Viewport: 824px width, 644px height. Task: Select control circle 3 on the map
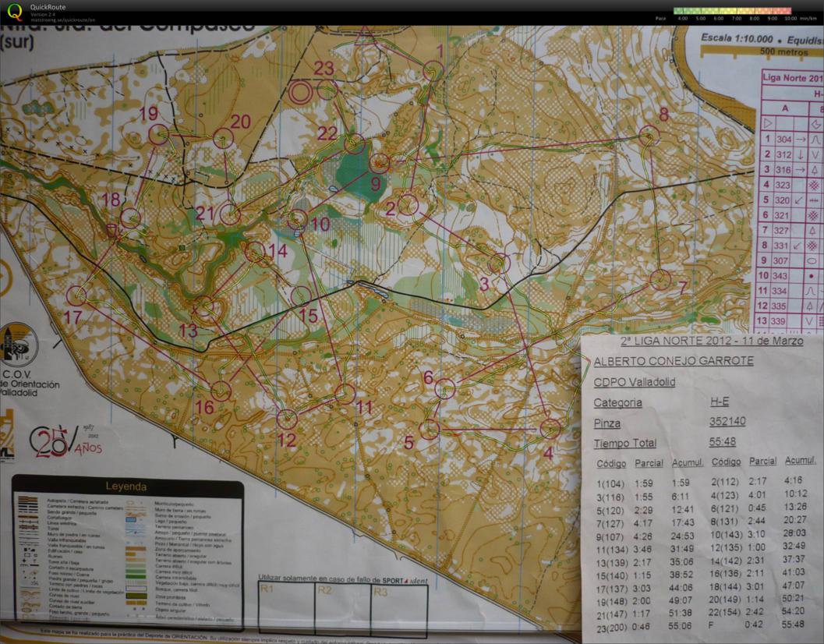click(499, 264)
